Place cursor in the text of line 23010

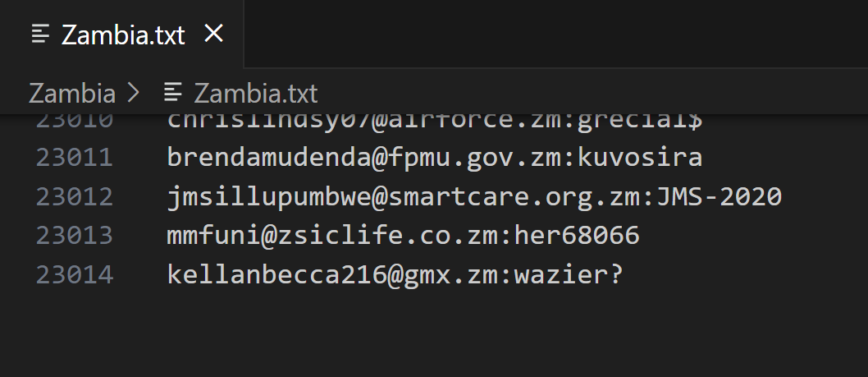point(435,121)
